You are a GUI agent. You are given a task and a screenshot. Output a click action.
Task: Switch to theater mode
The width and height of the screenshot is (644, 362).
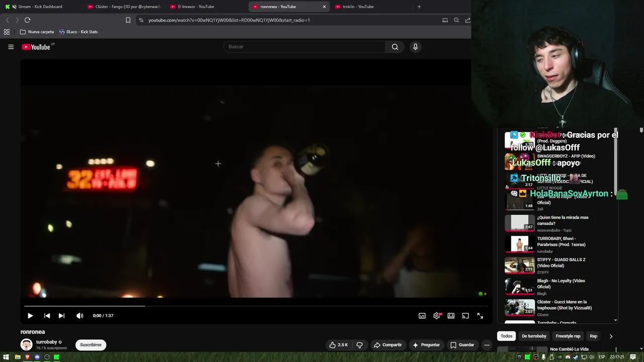pyautogui.click(x=451, y=316)
